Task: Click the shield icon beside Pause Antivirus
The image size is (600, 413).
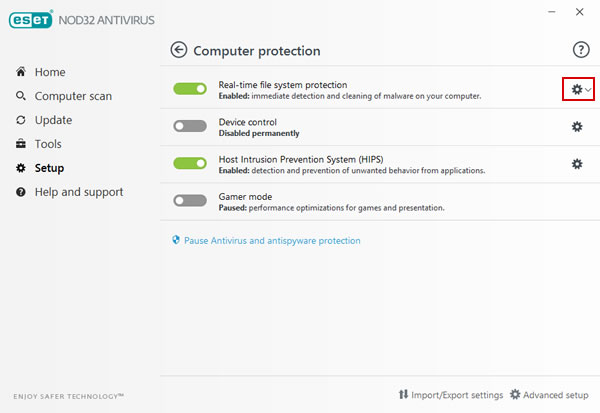Action: point(176,240)
